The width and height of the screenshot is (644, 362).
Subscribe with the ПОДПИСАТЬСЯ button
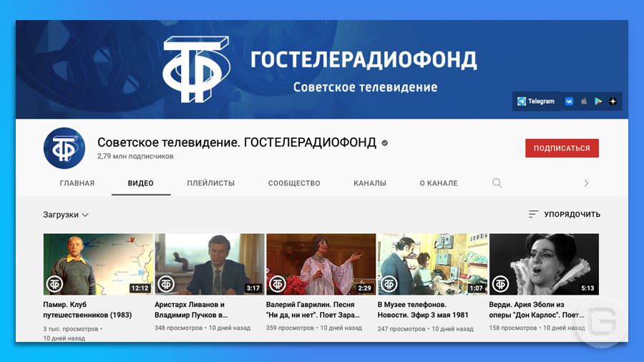pos(562,148)
